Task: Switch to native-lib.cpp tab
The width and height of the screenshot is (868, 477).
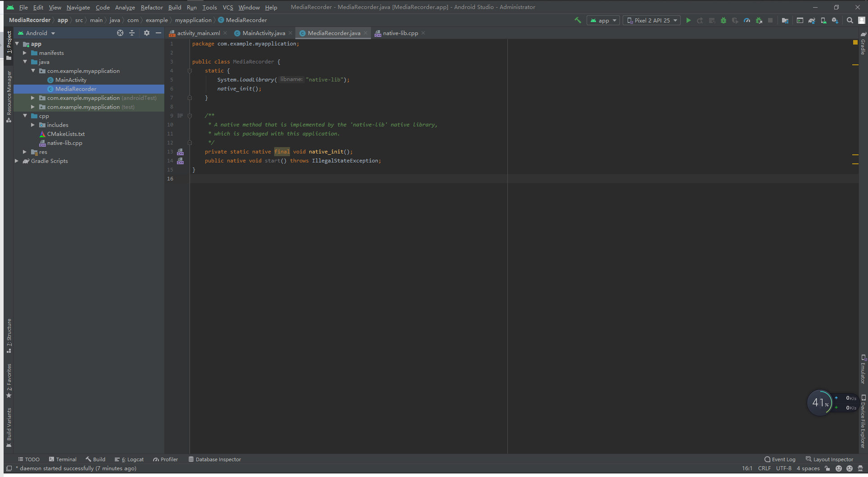Action: coord(400,33)
